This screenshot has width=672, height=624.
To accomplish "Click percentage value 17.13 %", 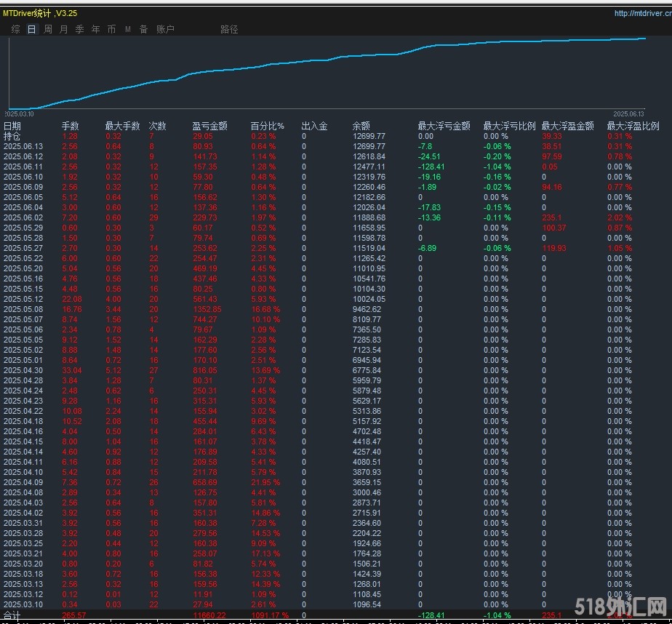I will [x=265, y=553].
